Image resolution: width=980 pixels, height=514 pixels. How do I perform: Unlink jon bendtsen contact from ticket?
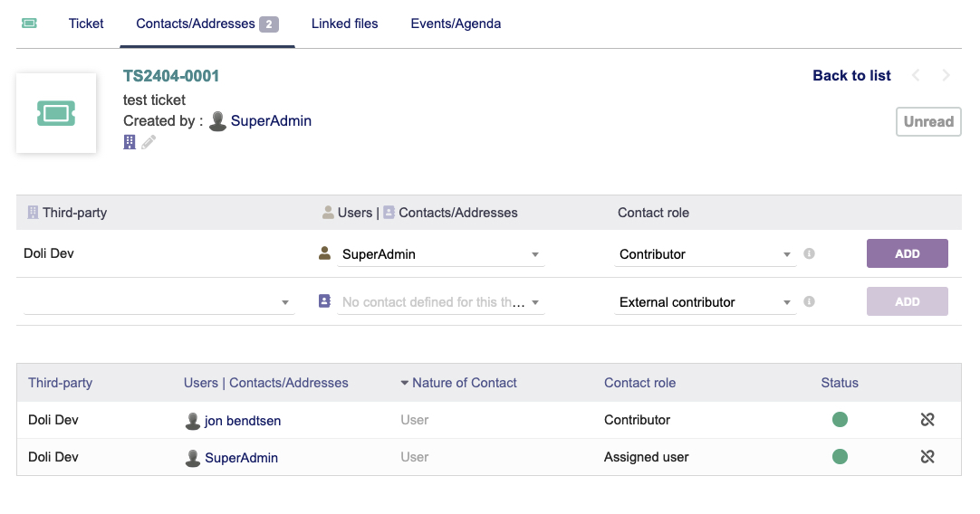coord(927,420)
